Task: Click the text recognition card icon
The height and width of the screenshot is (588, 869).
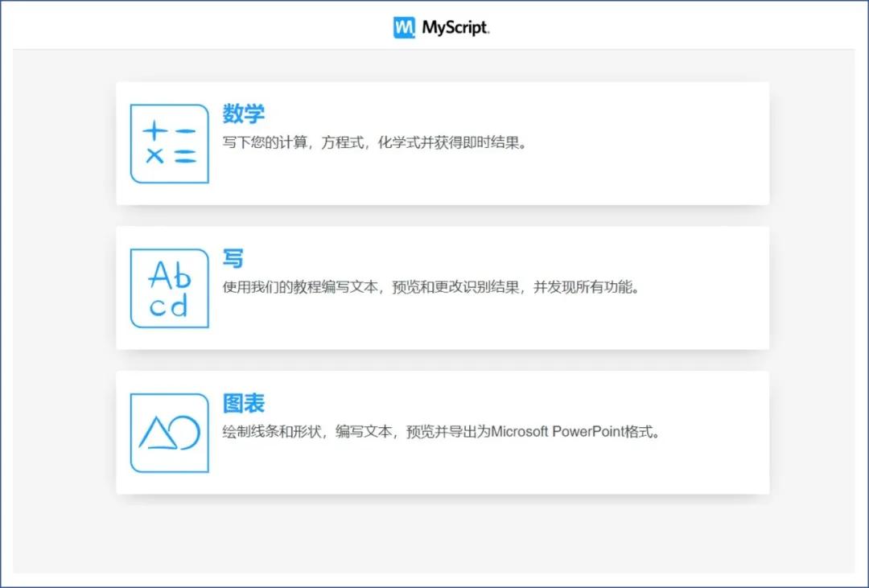Action: click(168, 287)
